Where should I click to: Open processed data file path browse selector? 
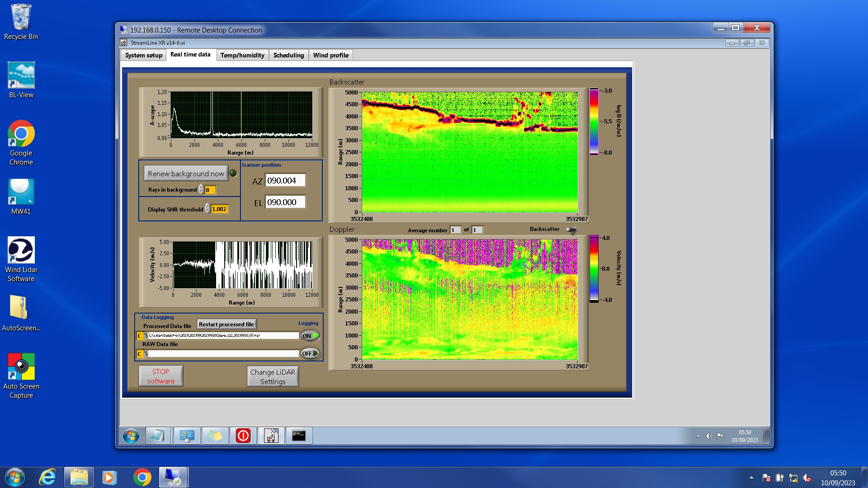pyautogui.click(x=146, y=336)
